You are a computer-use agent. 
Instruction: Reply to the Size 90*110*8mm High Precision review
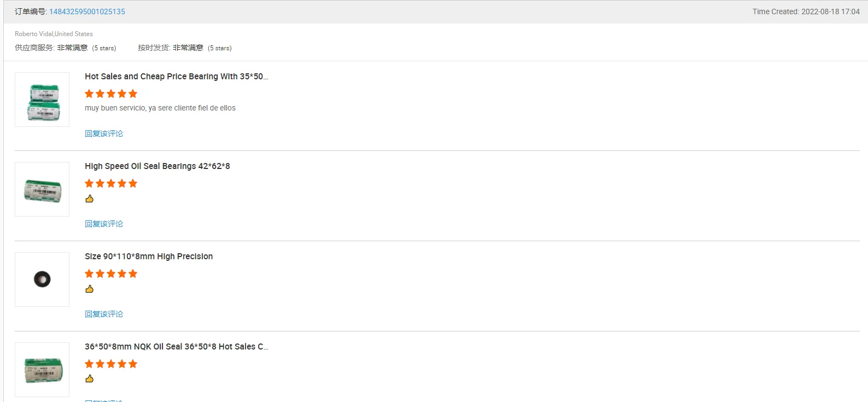(104, 314)
